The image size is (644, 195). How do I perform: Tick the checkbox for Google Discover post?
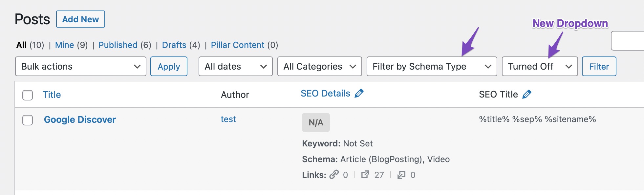click(x=28, y=120)
